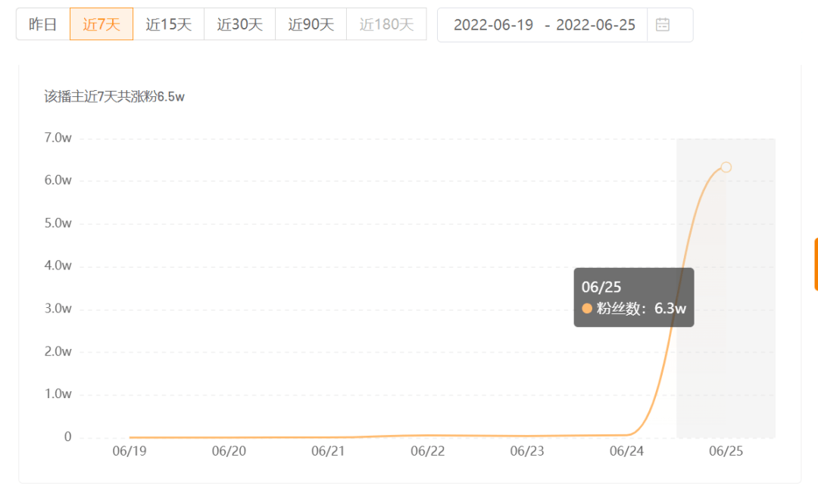Click the 06/19 x-axis date label
The image size is (818, 504).
click(130, 451)
